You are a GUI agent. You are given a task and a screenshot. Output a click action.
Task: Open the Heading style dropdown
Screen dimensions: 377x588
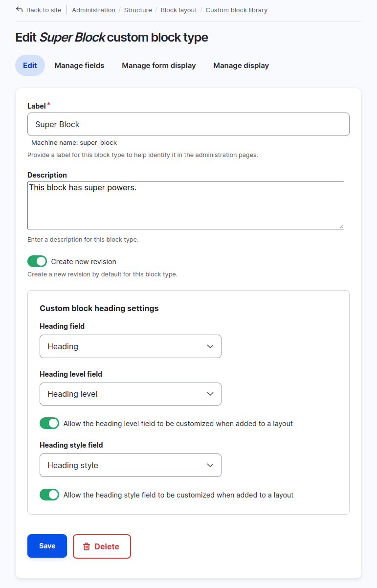(x=130, y=465)
